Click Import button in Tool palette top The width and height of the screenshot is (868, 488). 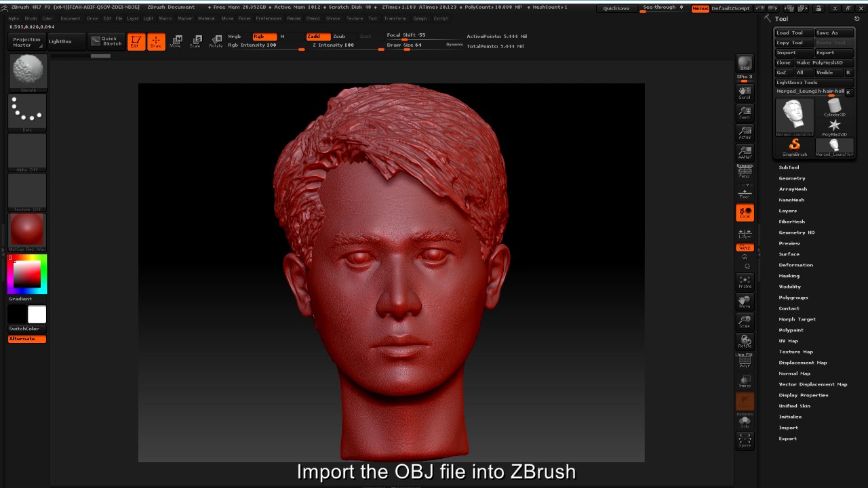tap(794, 52)
